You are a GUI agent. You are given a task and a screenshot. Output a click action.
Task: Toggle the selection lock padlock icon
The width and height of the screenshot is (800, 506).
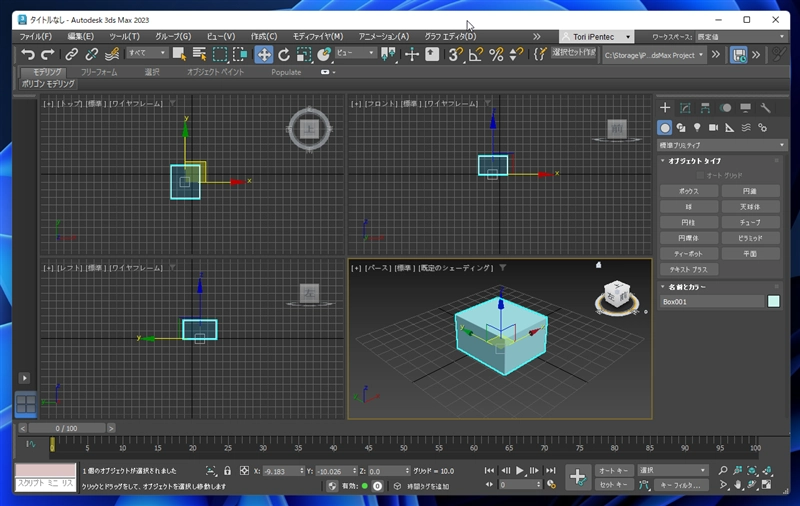pyautogui.click(x=228, y=471)
